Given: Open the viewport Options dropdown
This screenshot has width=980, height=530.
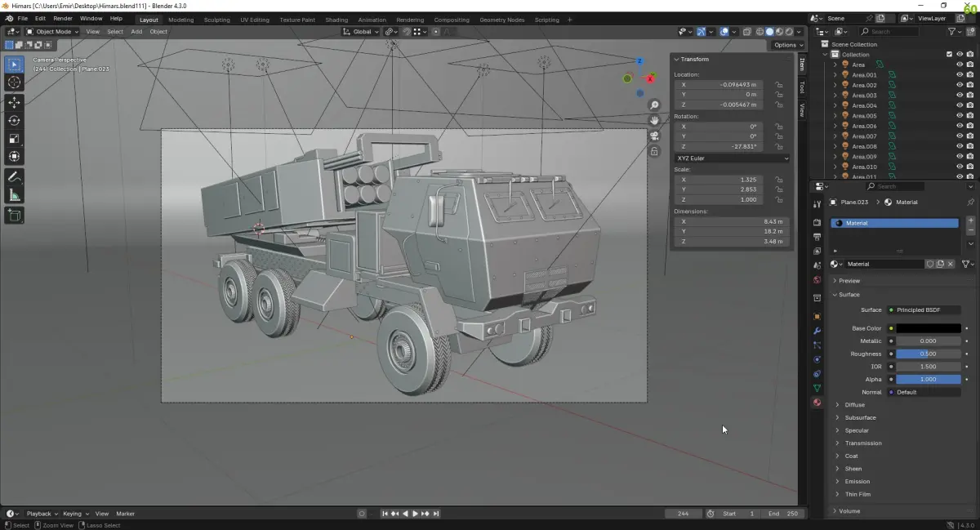Looking at the screenshot, I should (x=788, y=45).
